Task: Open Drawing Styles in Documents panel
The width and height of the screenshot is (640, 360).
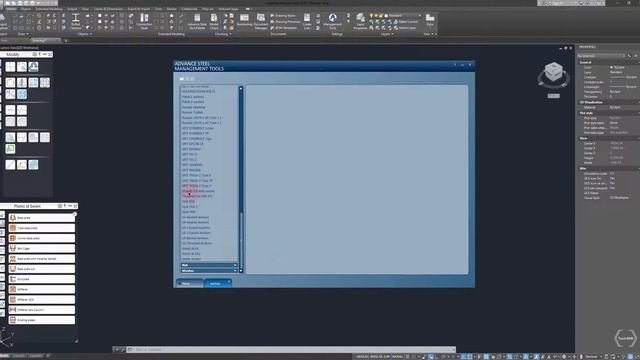Action: (283, 16)
